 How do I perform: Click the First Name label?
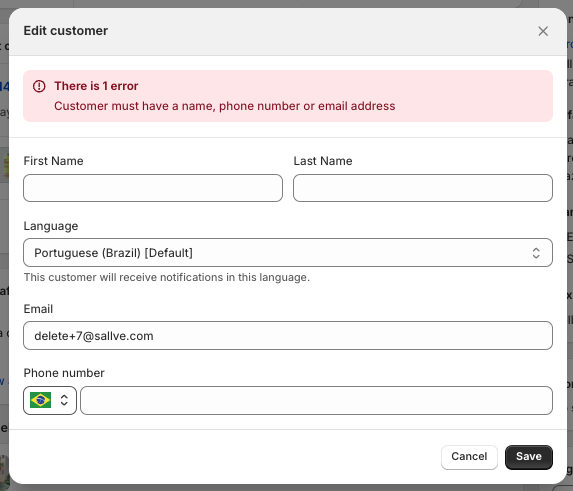coord(53,161)
